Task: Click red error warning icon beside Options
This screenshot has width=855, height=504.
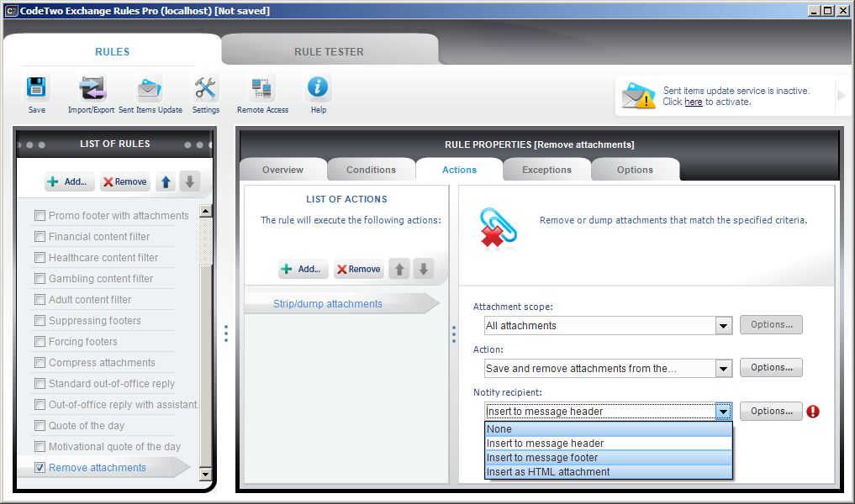Action: click(x=813, y=412)
